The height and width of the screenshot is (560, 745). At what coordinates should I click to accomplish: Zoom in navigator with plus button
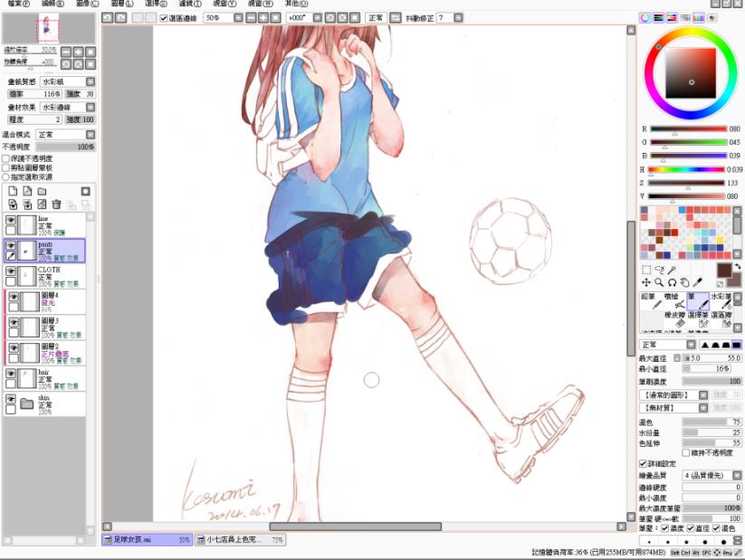79,52
